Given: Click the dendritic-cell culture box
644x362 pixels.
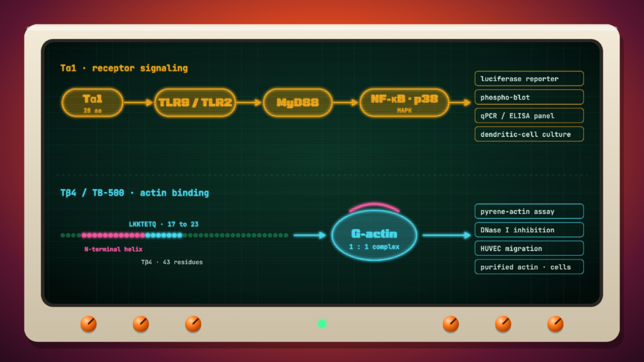Looking at the screenshot, I should tap(529, 134).
